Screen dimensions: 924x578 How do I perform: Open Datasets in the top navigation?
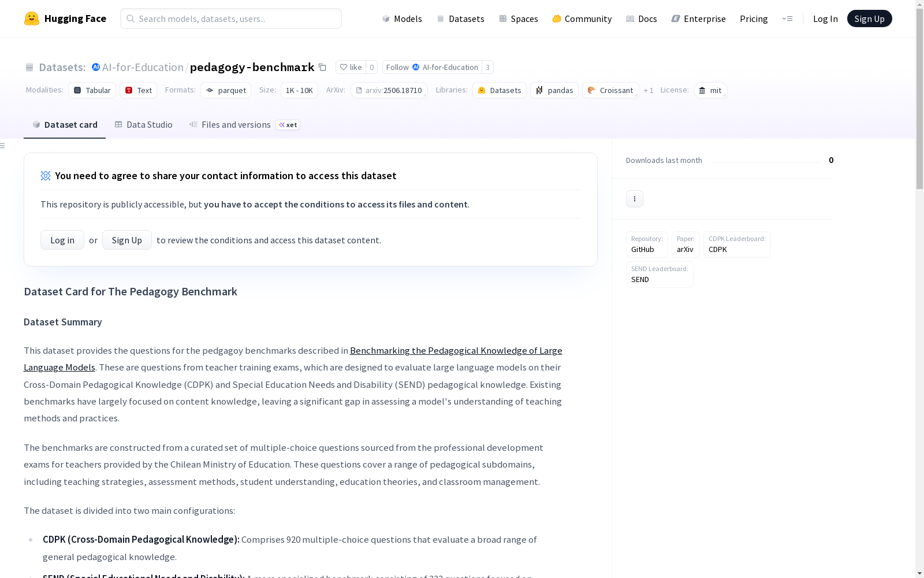(460, 18)
